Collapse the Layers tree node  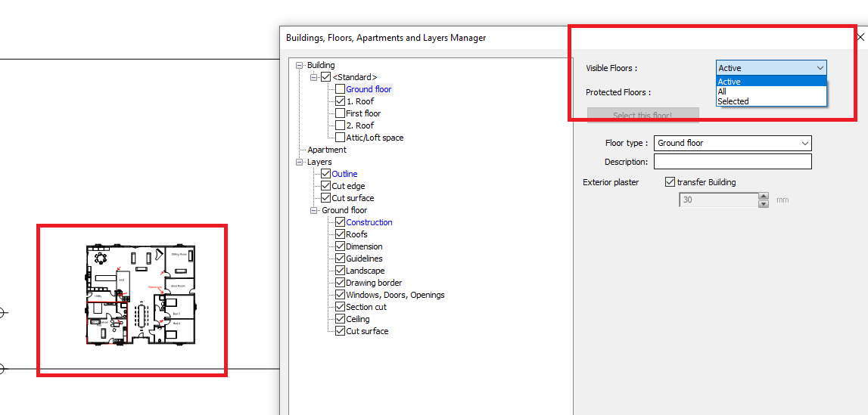[x=300, y=163]
